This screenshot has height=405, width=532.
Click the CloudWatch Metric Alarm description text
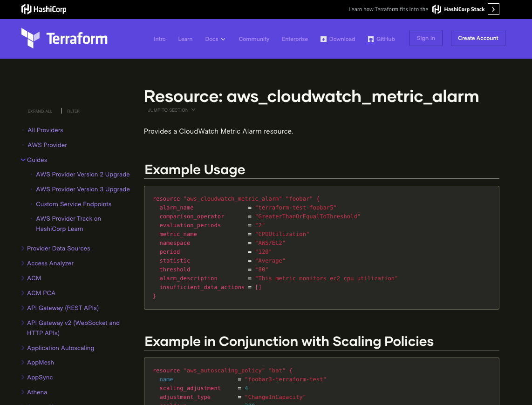tap(218, 131)
